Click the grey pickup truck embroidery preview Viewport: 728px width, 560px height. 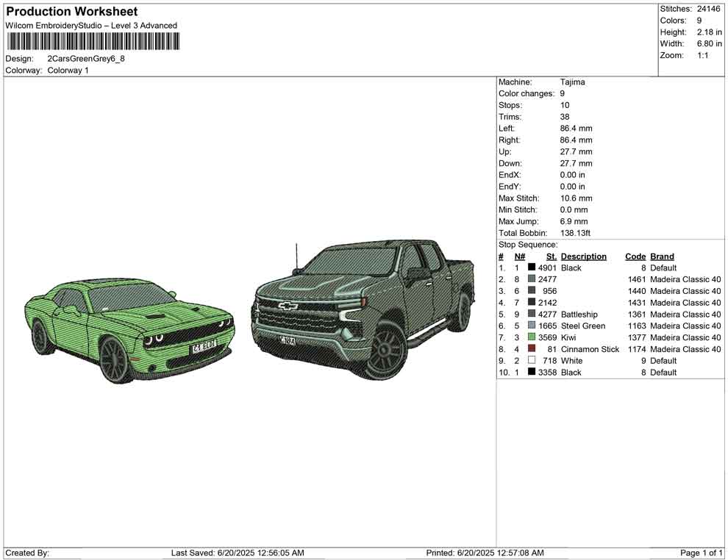363,310
